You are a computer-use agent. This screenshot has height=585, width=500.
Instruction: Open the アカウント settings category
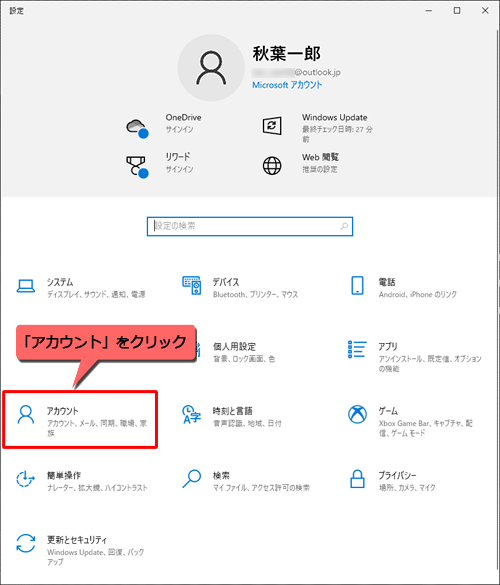tap(80, 419)
